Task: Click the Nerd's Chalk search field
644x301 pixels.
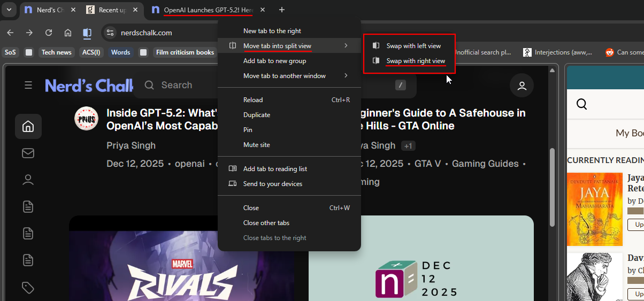Action: [x=274, y=85]
